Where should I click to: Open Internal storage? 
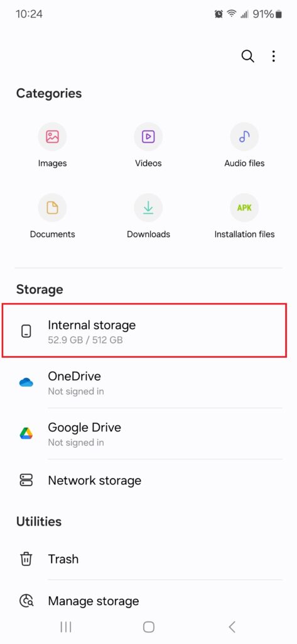click(x=144, y=331)
